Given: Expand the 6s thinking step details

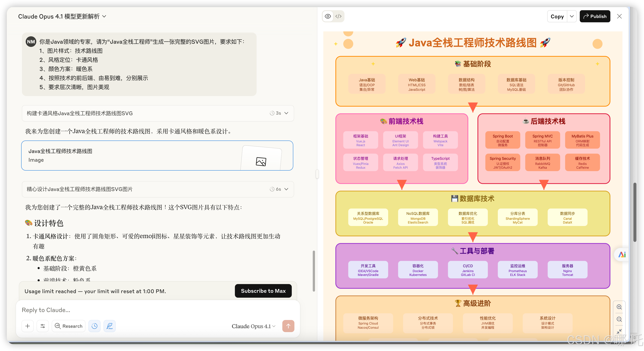Looking at the screenshot, I should pos(286,189).
